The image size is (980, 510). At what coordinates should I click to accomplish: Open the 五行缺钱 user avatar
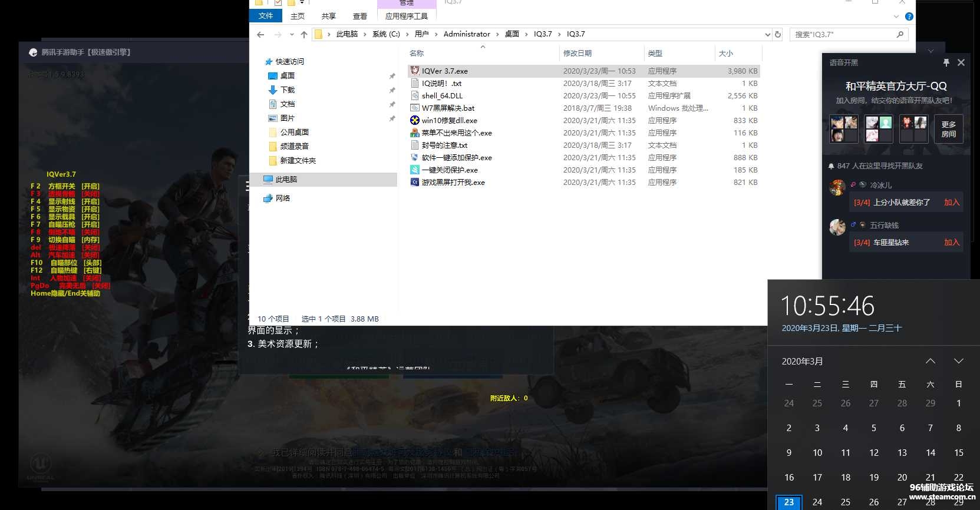click(837, 227)
